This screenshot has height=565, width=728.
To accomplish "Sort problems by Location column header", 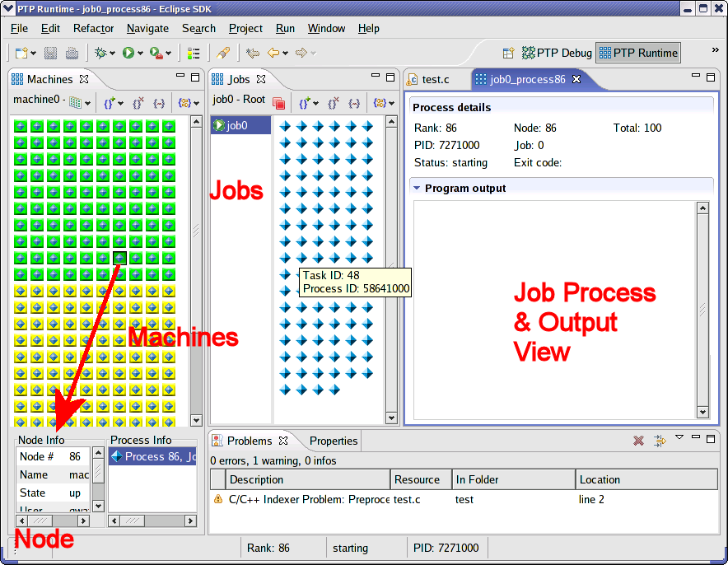I will pos(646,479).
